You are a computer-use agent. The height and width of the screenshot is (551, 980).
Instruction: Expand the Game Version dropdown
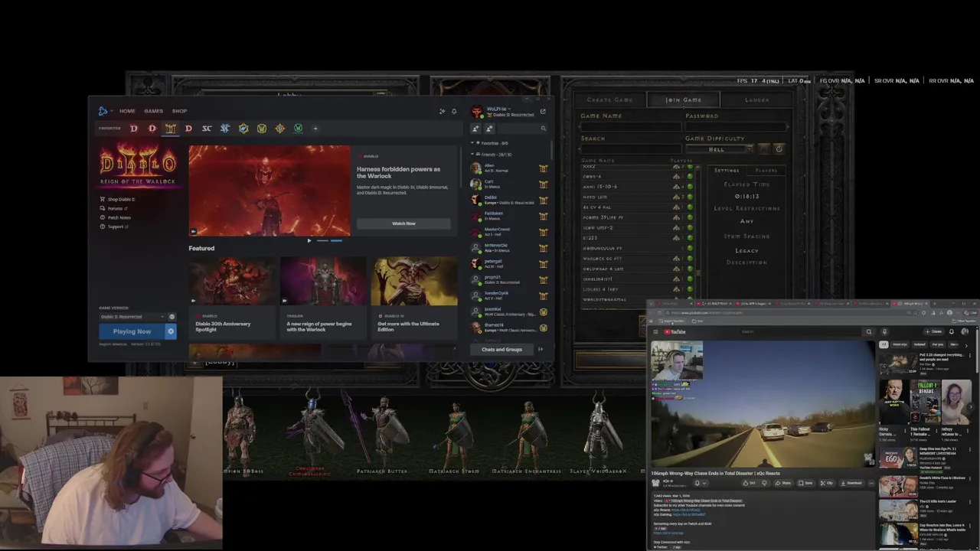pyautogui.click(x=132, y=317)
